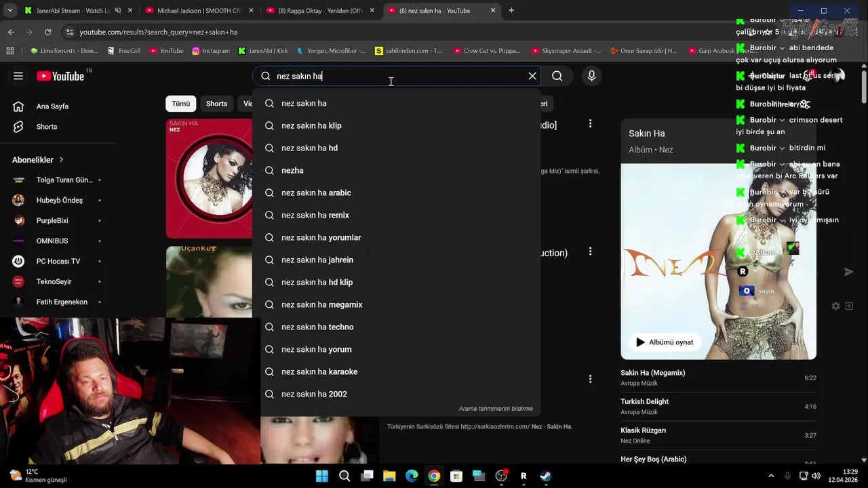Start voice search with the microphone icon
The width and height of the screenshot is (868, 488).
pyautogui.click(x=592, y=76)
